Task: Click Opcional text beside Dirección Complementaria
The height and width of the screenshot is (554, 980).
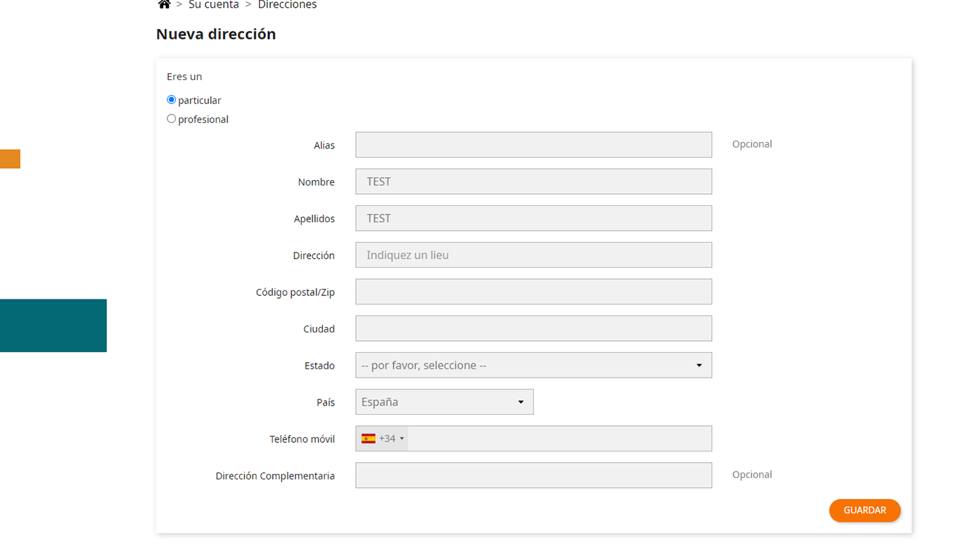Action: pos(752,475)
